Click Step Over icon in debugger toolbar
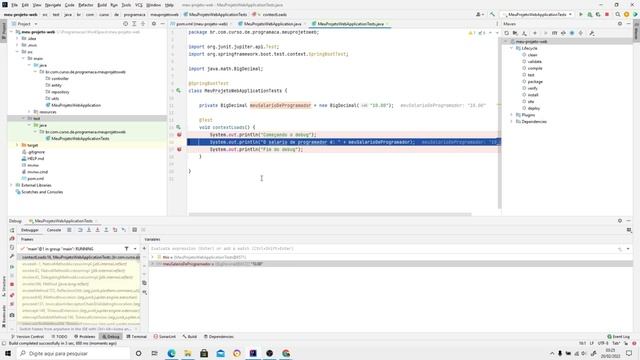This screenshot has width=640, height=360. click(80, 230)
